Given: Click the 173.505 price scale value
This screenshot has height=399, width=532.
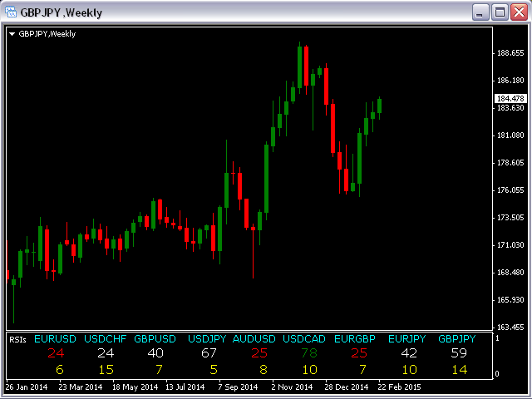Looking at the screenshot, I should coord(510,218).
